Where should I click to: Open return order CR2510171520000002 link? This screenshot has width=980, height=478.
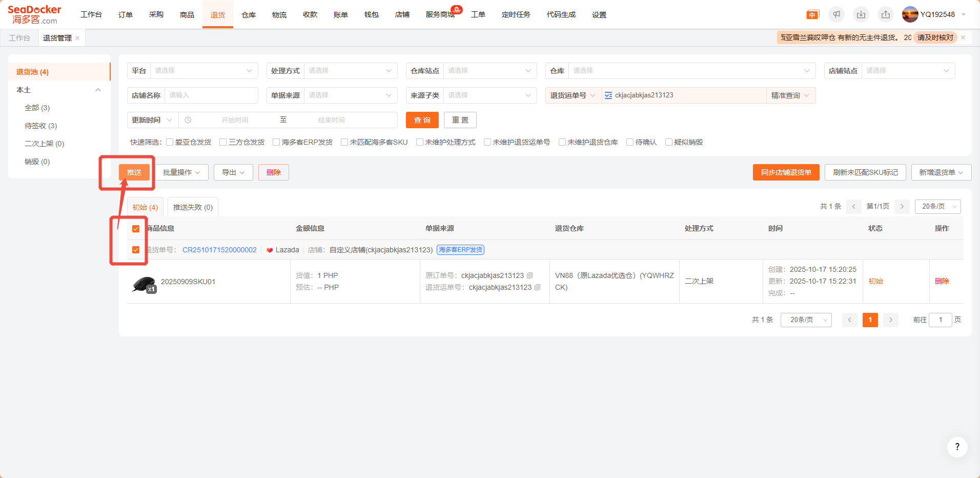219,250
